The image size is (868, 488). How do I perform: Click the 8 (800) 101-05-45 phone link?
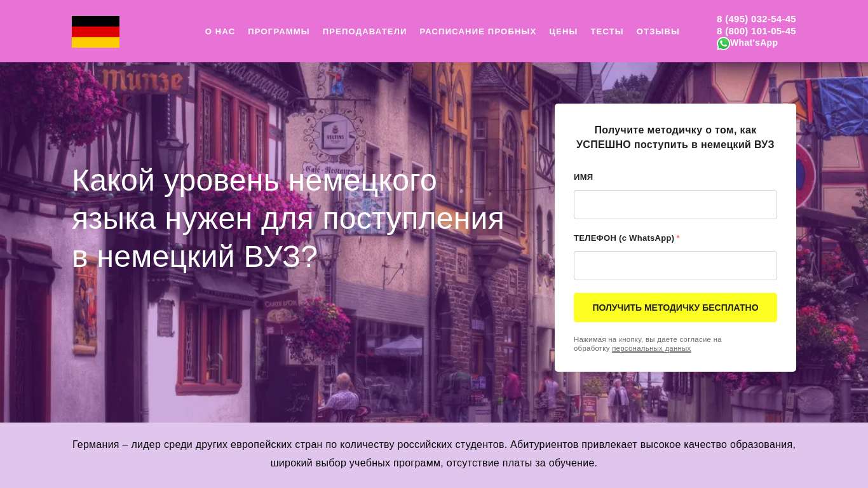click(756, 31)
